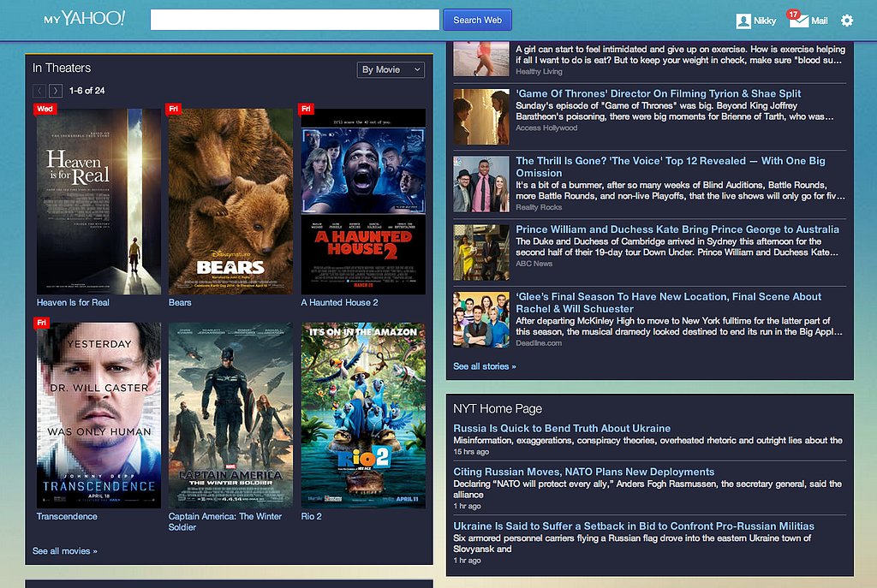This screenshot has height=588, width=877.
Task: Click the 1-6 of 24 page counter
Action: (x=87, y=91)
